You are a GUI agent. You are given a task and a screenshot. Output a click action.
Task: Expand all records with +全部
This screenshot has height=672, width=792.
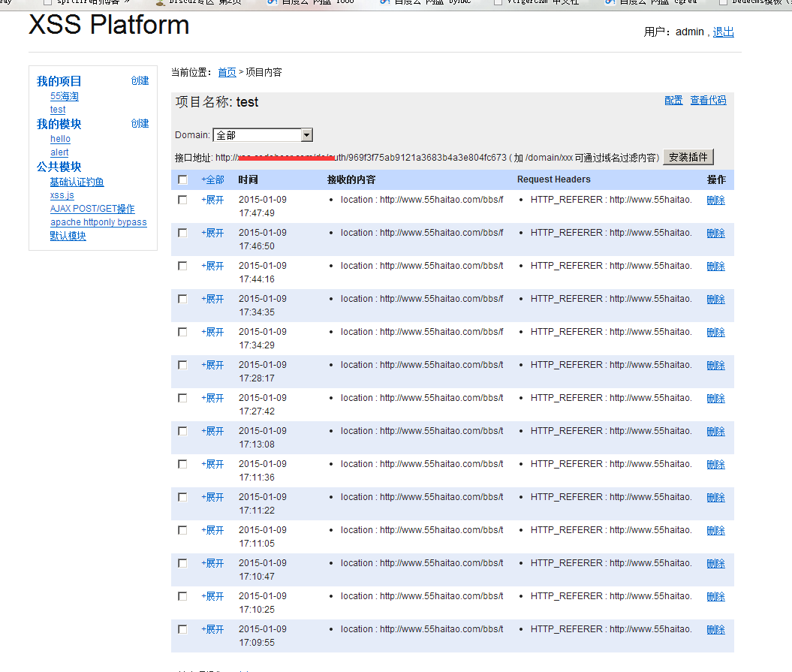(x=212, y=179)
